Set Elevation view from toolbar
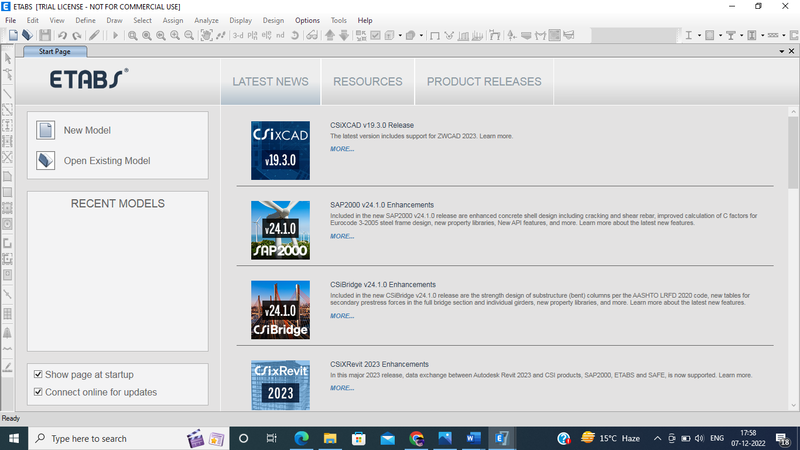800x450 pixels. (266, 35)
